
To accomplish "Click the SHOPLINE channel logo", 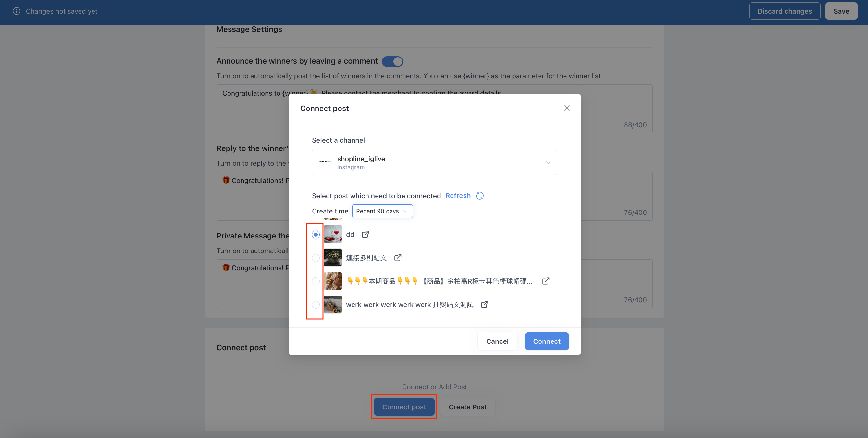I will 325,161.
